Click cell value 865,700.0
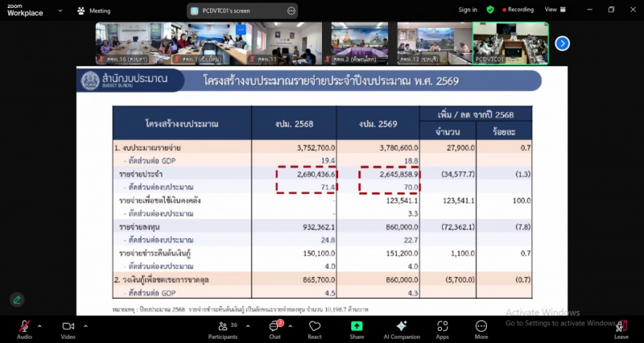The height and width of the screenshot is (343, 644). tap(318, 279)
